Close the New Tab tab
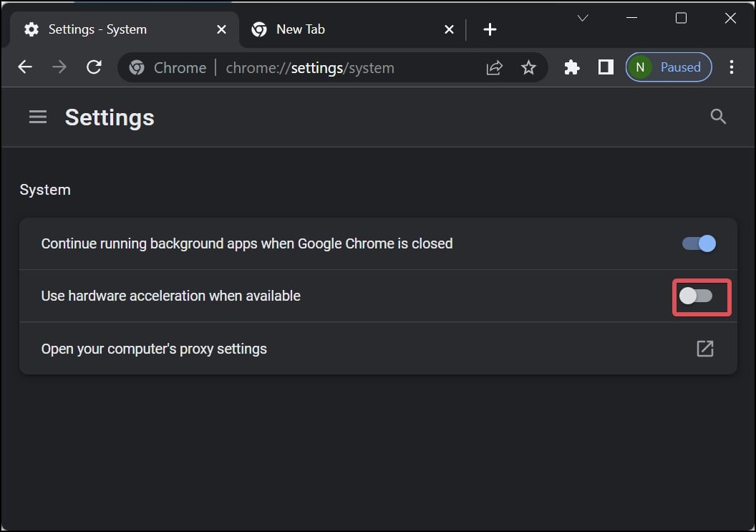Screen dimensions: 756x532 pos(449,29)
